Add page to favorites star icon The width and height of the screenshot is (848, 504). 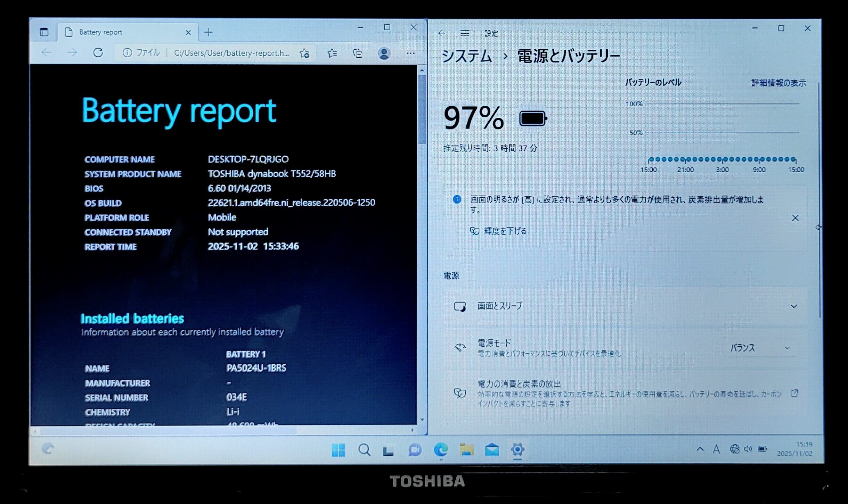(x=304, y=53)
